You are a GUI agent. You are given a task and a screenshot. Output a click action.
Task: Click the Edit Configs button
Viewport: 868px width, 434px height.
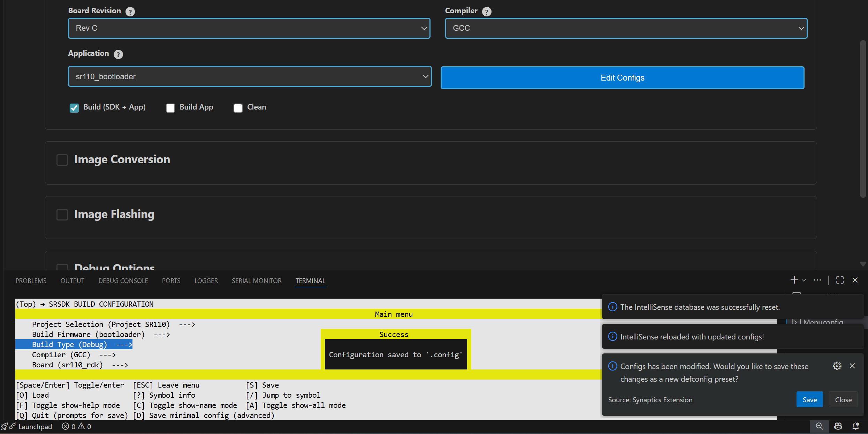(622, 78)
